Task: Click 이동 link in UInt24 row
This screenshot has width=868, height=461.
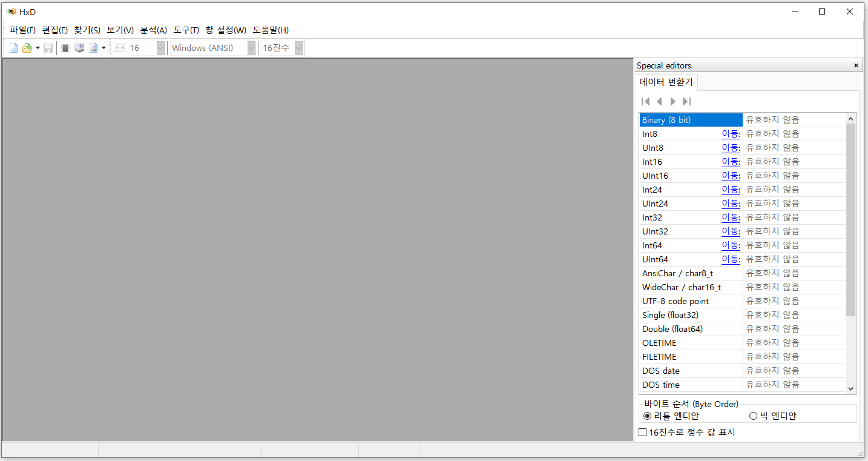Action: coord(731,204)
